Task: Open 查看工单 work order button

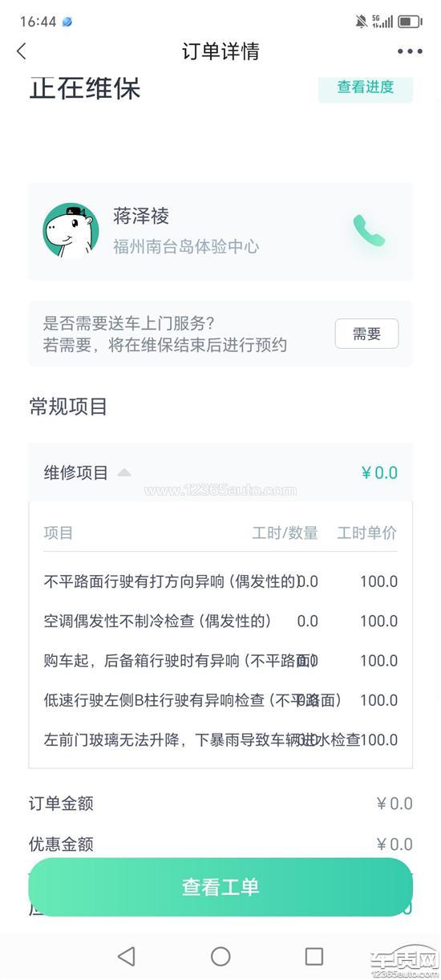Action: pyautogui.click(x=220, y=887)
